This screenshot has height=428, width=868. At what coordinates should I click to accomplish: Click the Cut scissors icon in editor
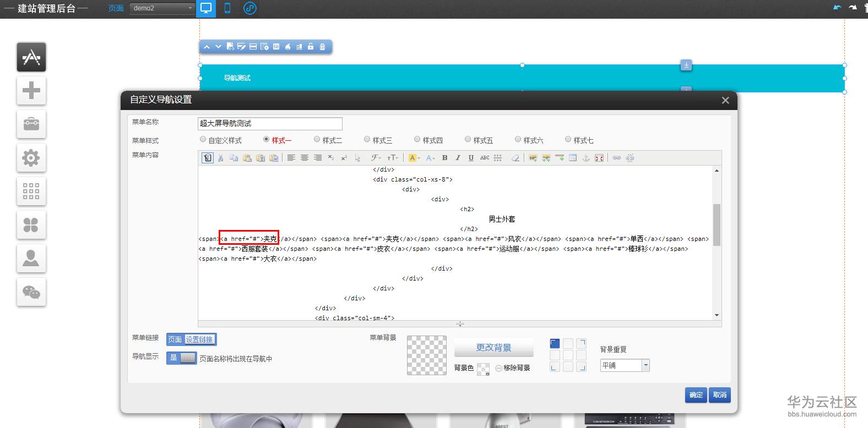click(x=221, y=158)
